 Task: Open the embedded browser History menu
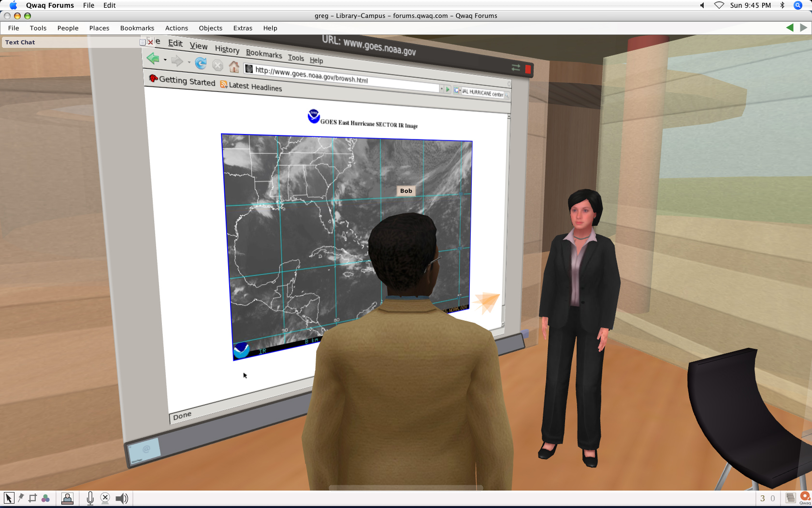click(227, 49)
